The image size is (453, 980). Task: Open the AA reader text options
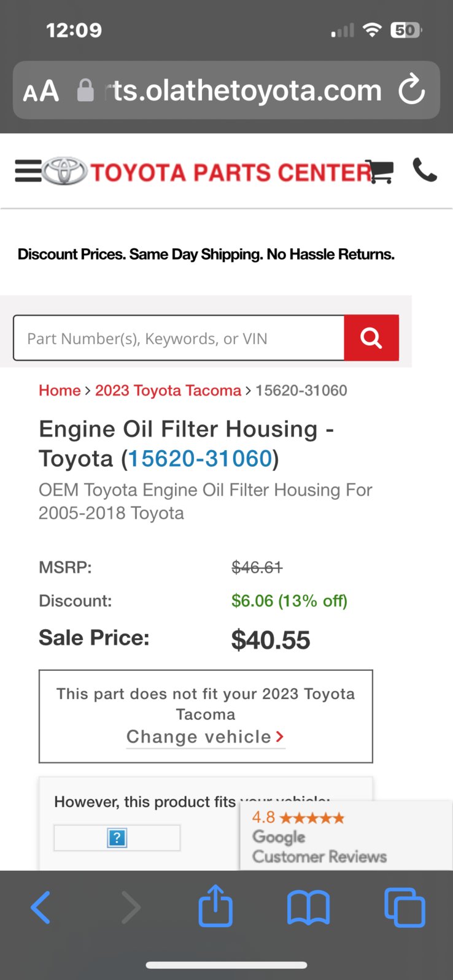(41, 91)
